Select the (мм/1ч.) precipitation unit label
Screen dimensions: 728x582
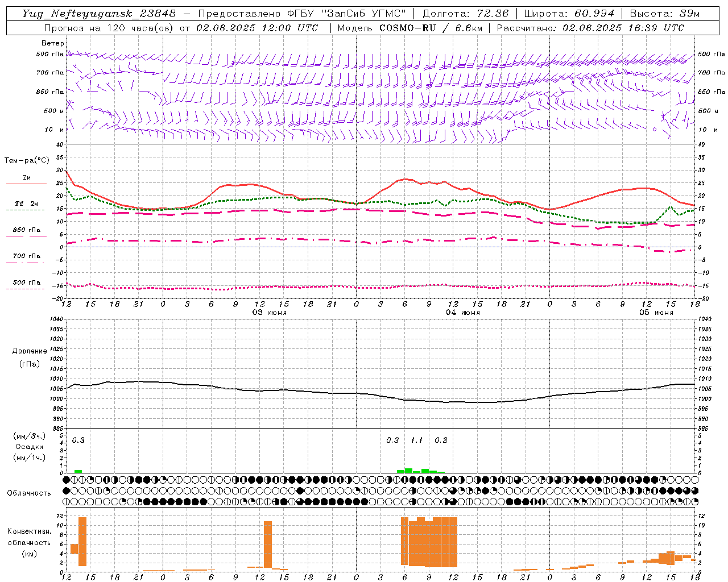click(x=30, y=458)
